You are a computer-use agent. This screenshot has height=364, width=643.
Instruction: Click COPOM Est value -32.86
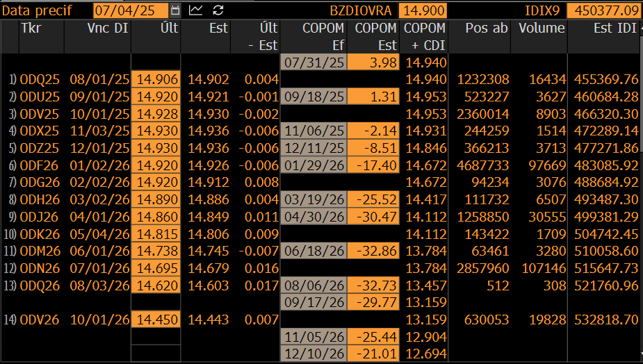pos(373,251)
